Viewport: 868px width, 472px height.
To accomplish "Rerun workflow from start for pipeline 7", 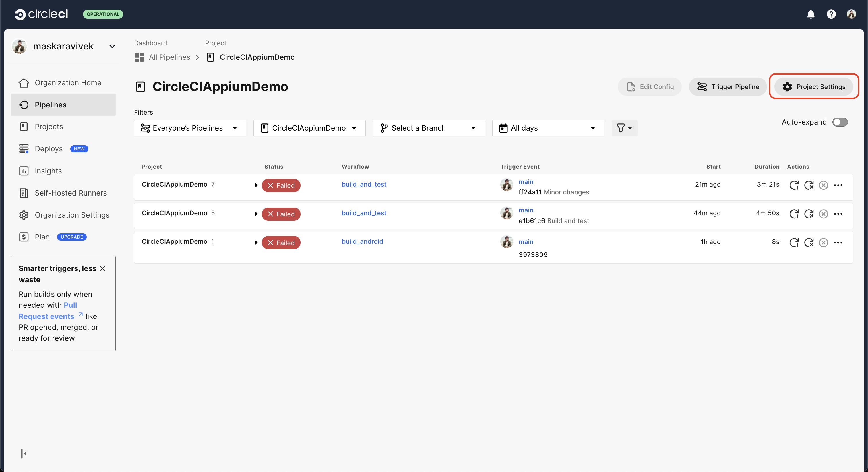I will [x=794, y=185].
